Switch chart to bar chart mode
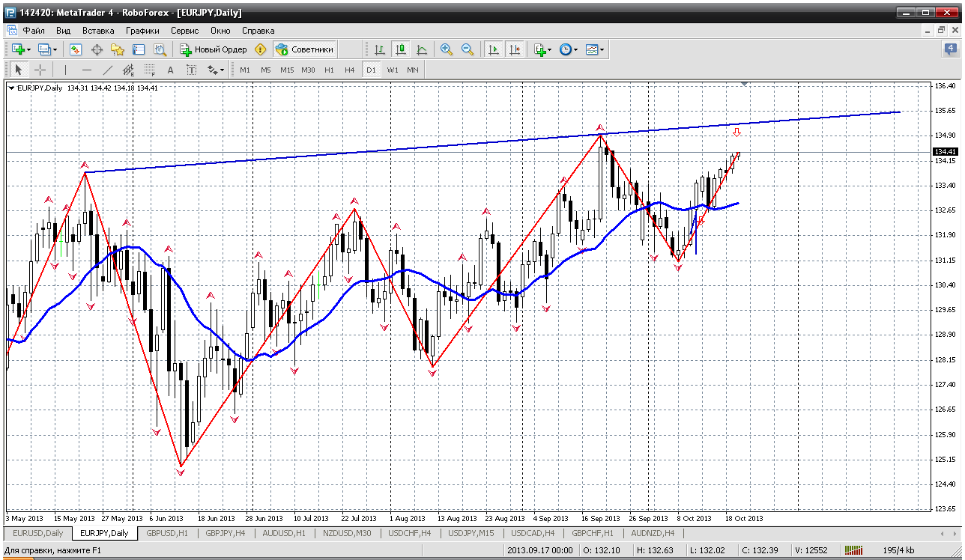965x560 pixels. tap(380, 49)
